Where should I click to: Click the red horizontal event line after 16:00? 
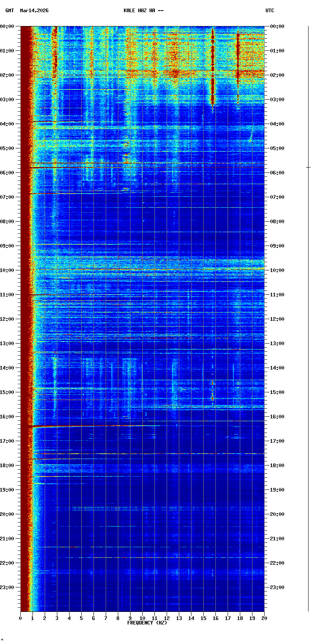tap(89, 426)
